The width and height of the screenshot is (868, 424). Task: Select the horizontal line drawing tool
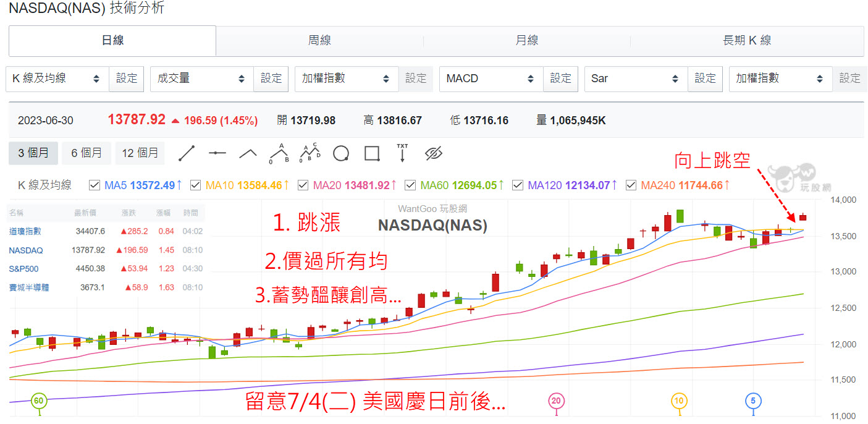click(x=217, y=153)
